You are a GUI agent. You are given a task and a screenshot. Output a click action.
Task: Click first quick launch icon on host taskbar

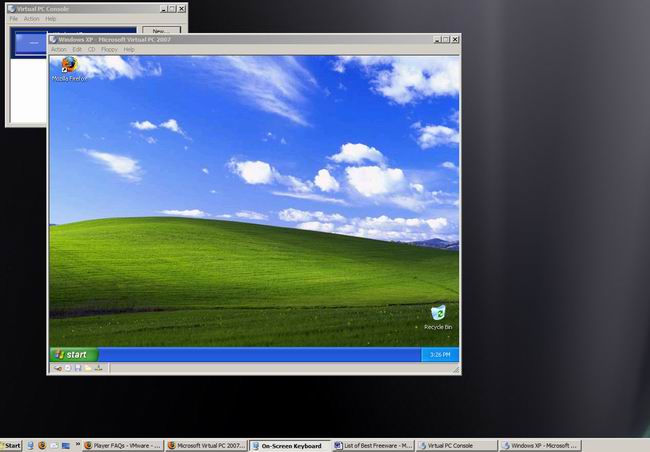click(30, 446)
